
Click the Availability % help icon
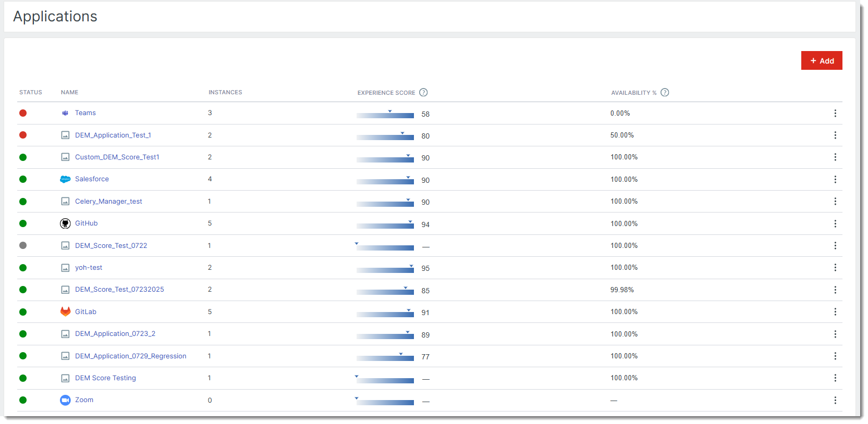(x=665, y=92)
